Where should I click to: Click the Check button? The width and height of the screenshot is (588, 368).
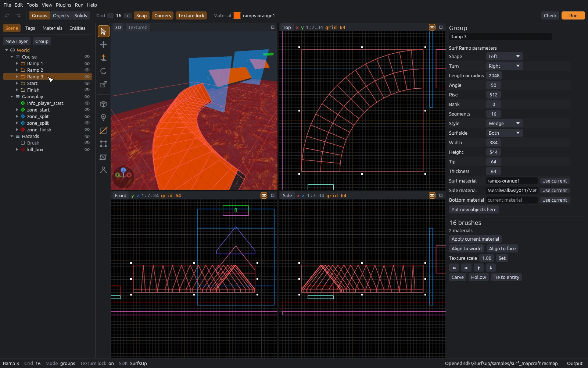pos(550,15)
